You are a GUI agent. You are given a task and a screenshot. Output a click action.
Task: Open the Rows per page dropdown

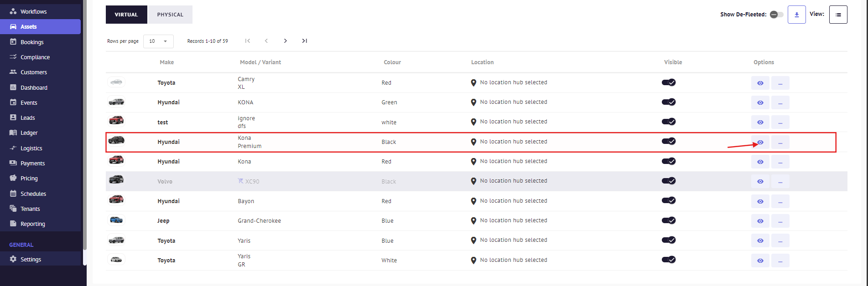tap(158, 41)
